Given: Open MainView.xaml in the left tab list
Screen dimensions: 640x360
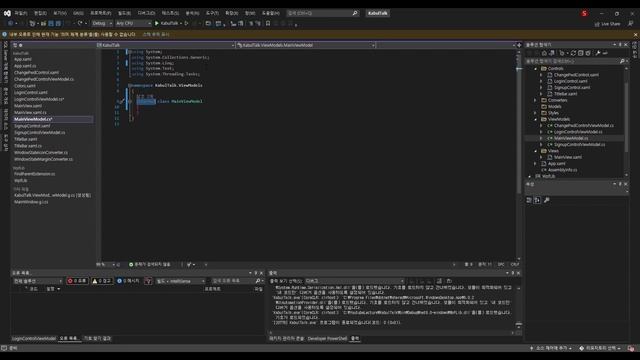Looking at the screenshot, I should [28, 106].
